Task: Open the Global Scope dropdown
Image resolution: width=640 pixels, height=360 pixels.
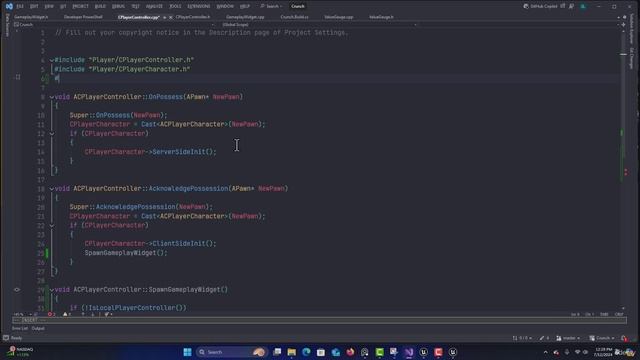Action: [320, 24]
